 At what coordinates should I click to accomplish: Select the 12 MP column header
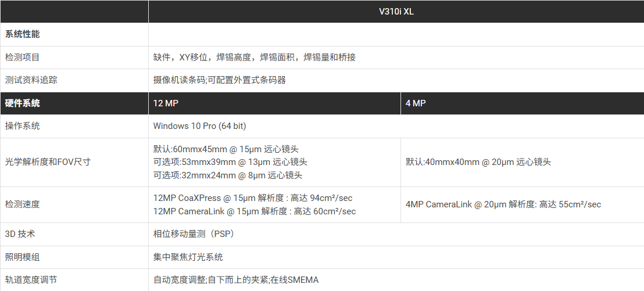[x=166, y=103]
